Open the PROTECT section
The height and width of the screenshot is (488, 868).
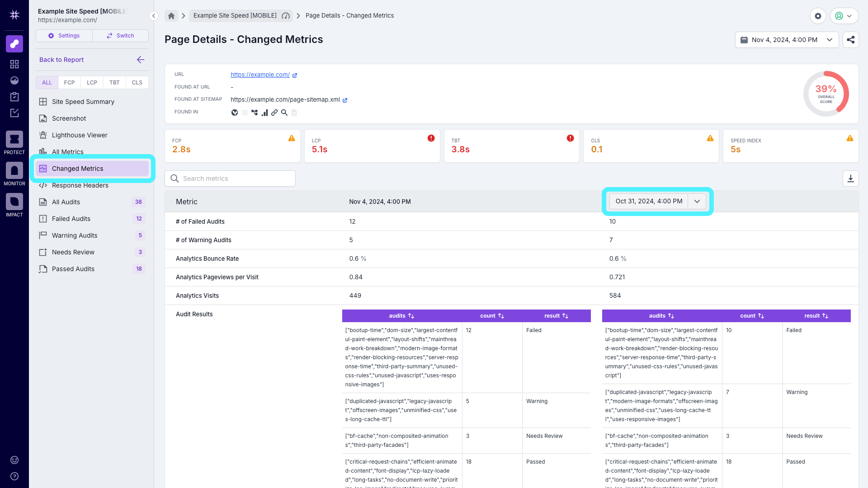click(x=14, y=143)
